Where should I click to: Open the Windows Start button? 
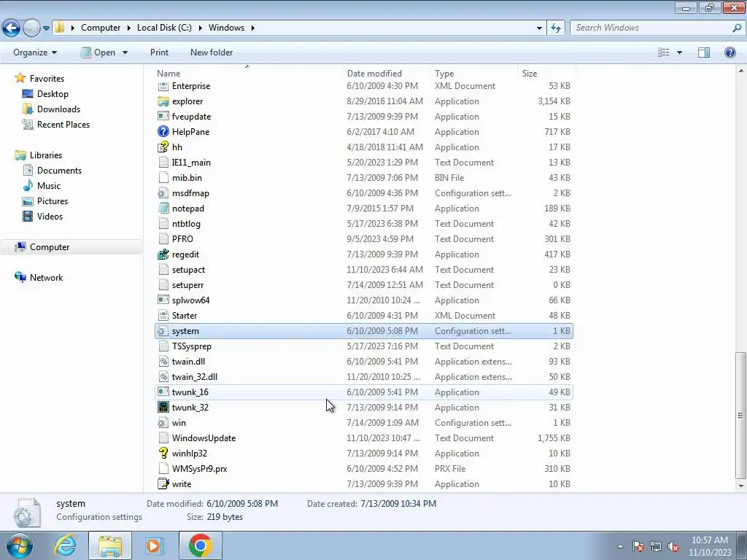tap(19, 545)
